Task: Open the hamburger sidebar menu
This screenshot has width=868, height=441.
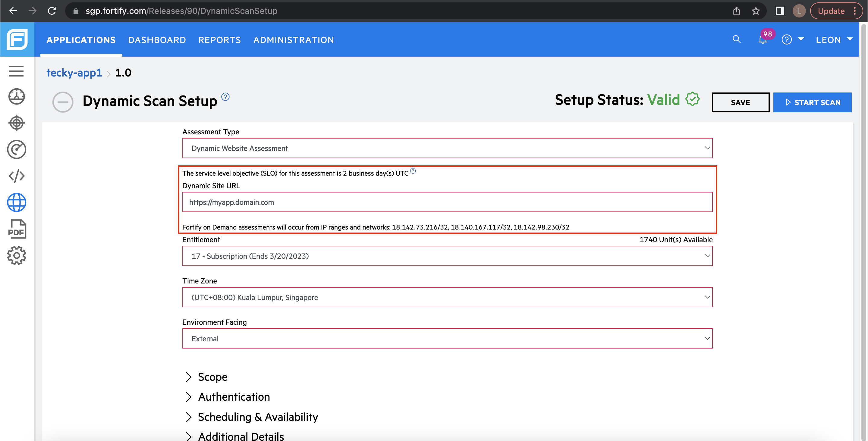Action: coord(16,71)
